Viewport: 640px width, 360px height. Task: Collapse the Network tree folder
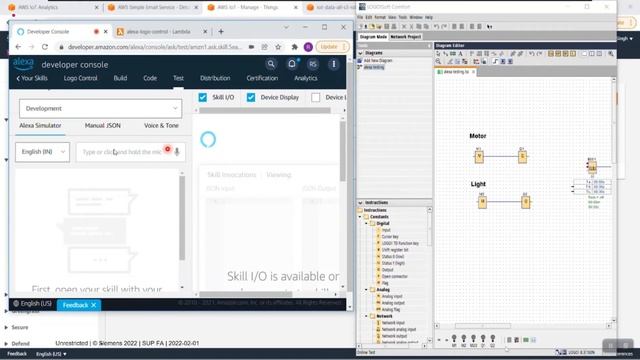(x=367, y=316)
